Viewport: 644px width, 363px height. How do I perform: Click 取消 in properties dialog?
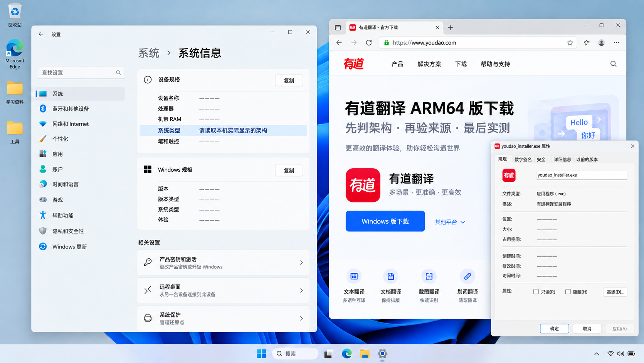pos(587,329)
